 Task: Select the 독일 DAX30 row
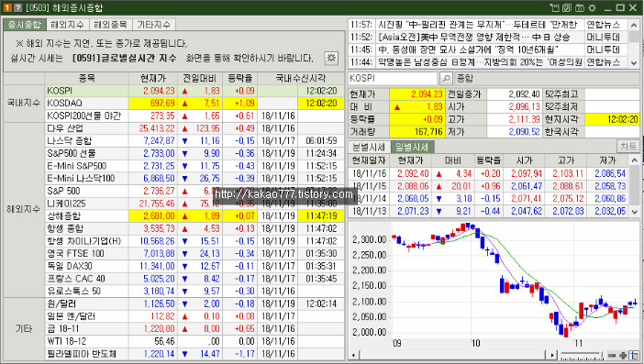(194, 266)
